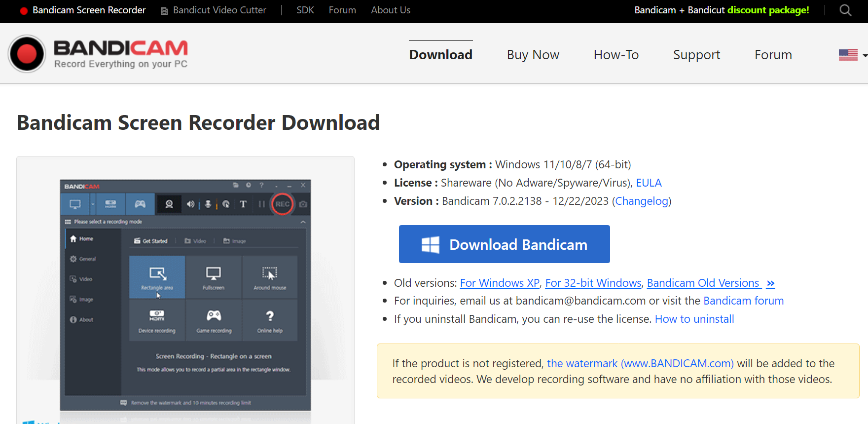Open screen mode dropdown arrow in preview
This screenshot has height=424, width=868.
pyautogui.click(x=93, y=204)
